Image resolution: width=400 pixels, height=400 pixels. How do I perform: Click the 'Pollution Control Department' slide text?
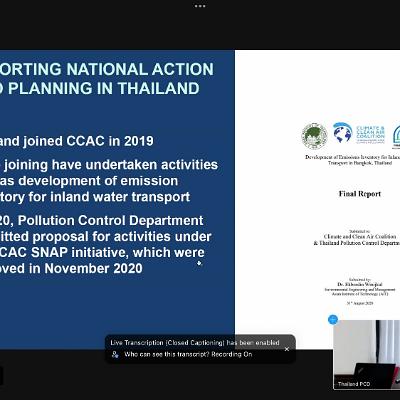[x=111, y=221]
